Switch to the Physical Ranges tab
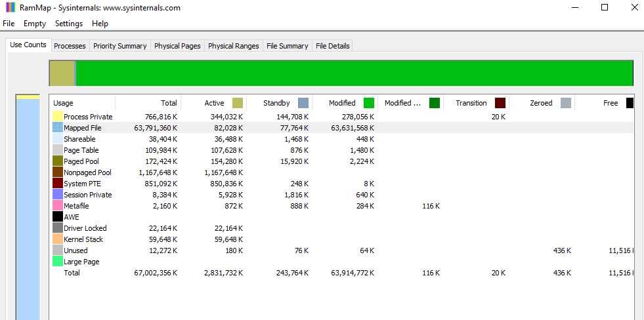Viewport: 644px width, 320px height. (234, 46)
